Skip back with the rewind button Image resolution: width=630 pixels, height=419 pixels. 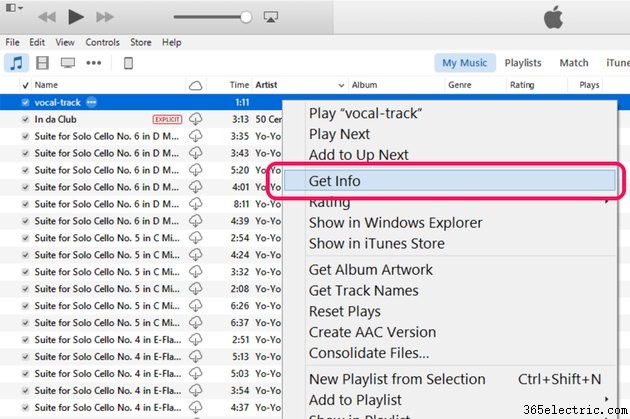click(x=47, y=17)
